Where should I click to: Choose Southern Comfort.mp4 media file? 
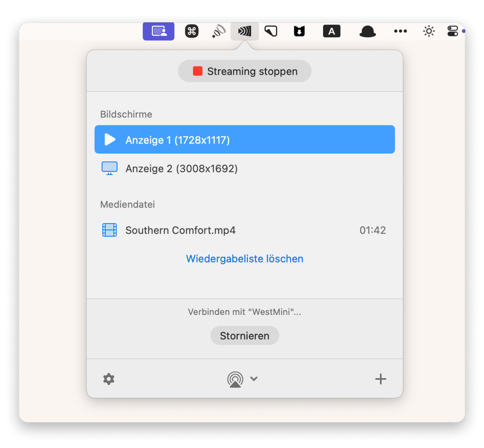pyautogui.click(x=180, y=230)
